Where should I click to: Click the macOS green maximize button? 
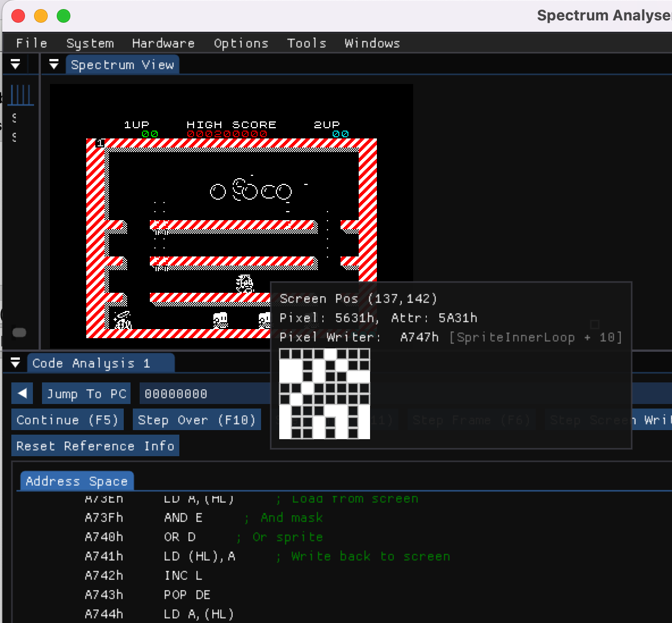64,16
